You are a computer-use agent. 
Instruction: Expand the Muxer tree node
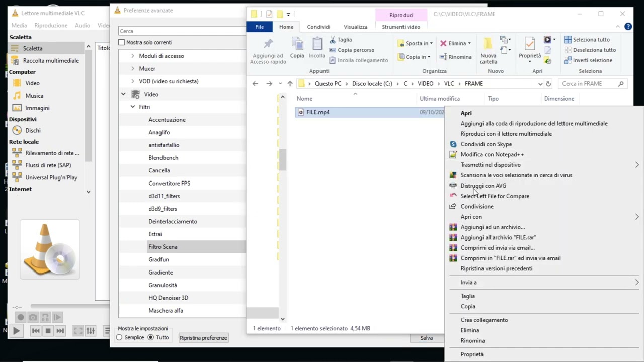coord(133,68)
